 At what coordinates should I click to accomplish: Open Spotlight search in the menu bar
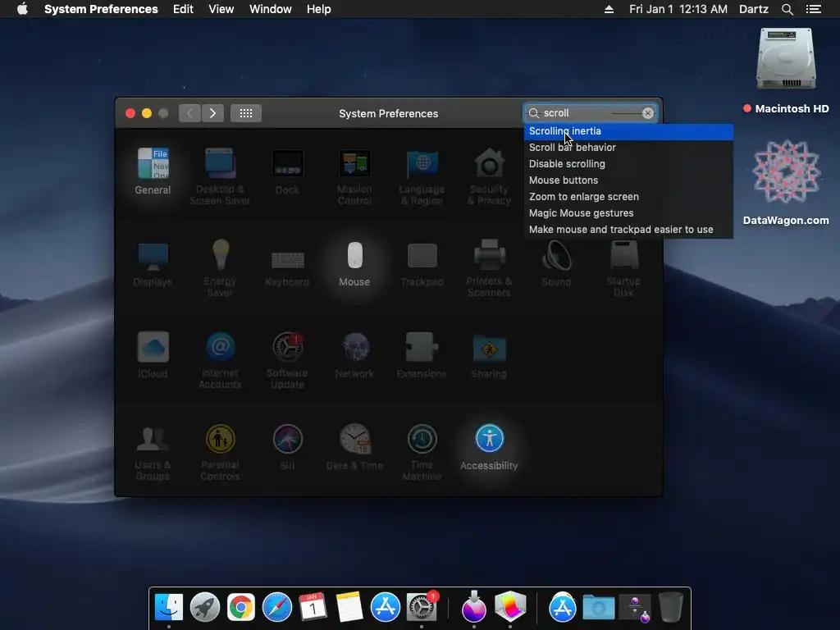(x=787, y=9)
